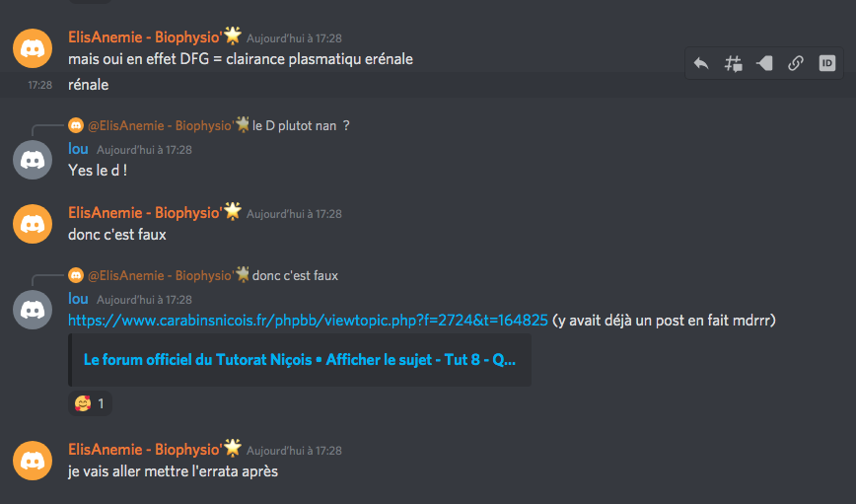Click the Copy ID icon in toolbar
856x504 pixels.
click(x=827, y=63)
